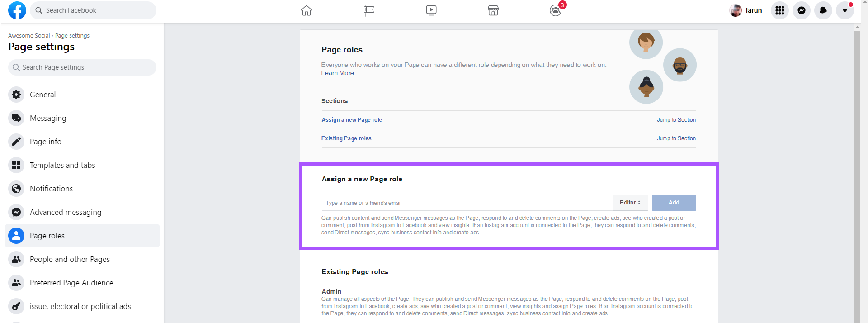Click the Add button
Image resolution: width=868 pixels, height=323 pixels.
[x=674, y=203]
